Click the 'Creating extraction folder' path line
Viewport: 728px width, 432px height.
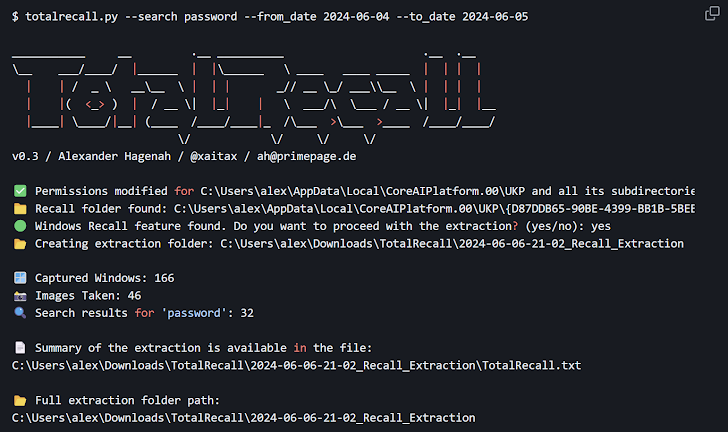pyautogui.click(x=359, y=243)
